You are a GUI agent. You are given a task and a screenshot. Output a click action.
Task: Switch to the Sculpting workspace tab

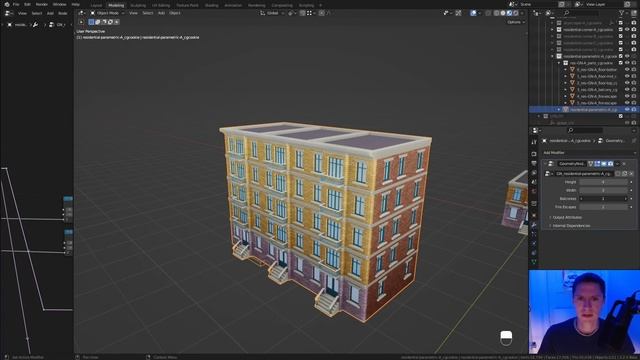(x=138, y=5)
